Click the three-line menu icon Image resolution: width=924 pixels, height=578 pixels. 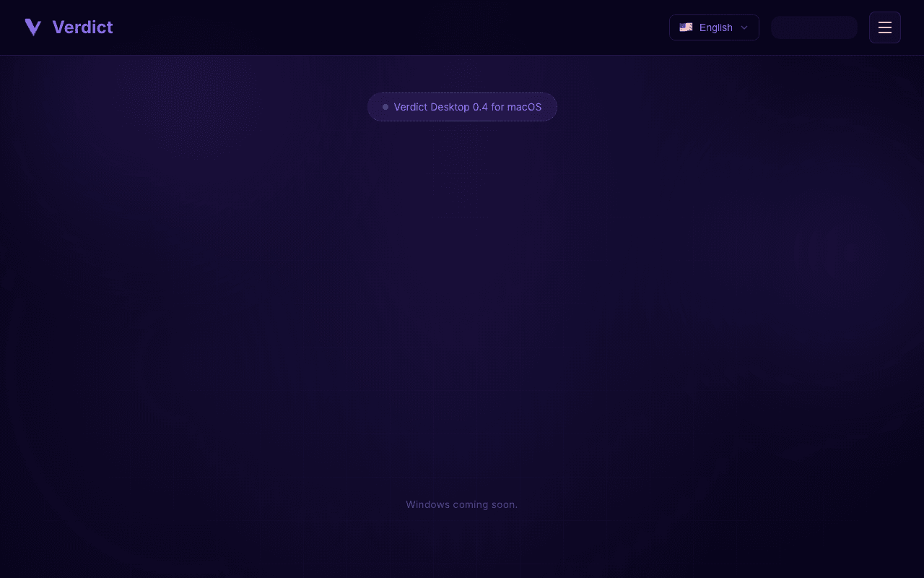click(x=885, y=27)
